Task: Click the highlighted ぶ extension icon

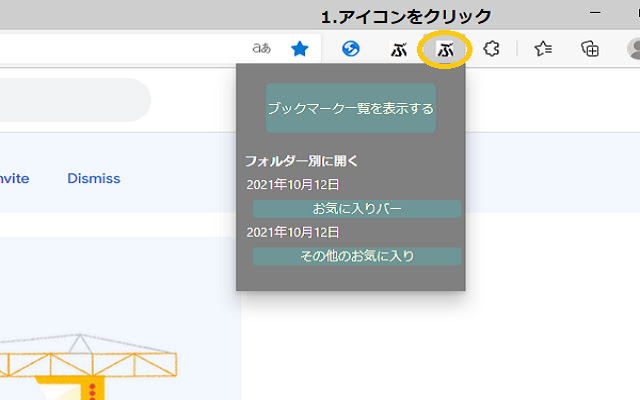Action: [x=445, y=50]
